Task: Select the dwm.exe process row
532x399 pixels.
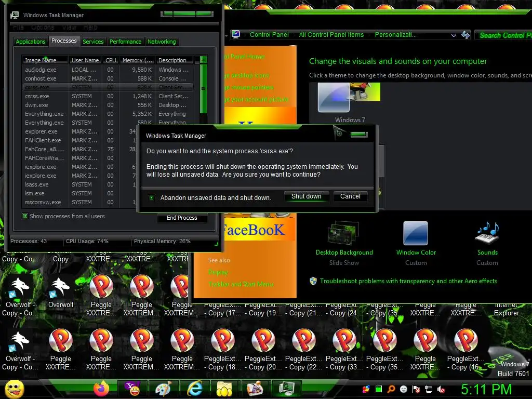Action: 108,105
